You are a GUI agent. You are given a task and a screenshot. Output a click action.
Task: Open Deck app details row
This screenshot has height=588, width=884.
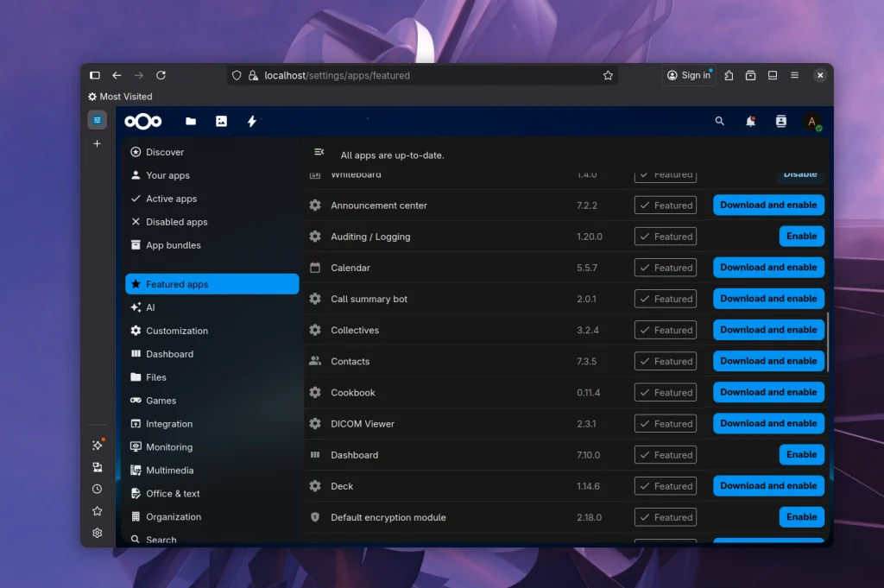[x=566, y=486]
